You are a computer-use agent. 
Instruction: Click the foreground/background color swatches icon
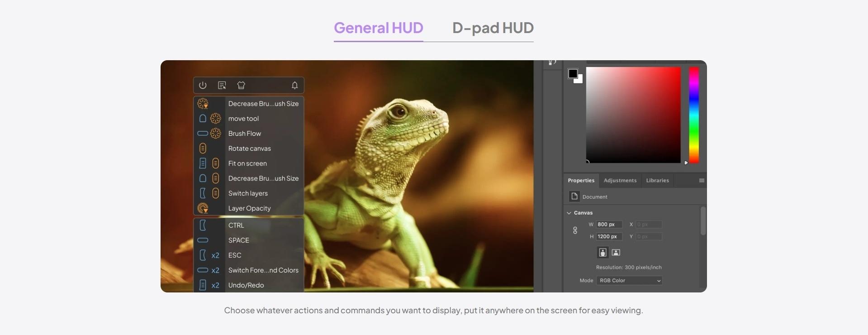[x=575, y=76]
